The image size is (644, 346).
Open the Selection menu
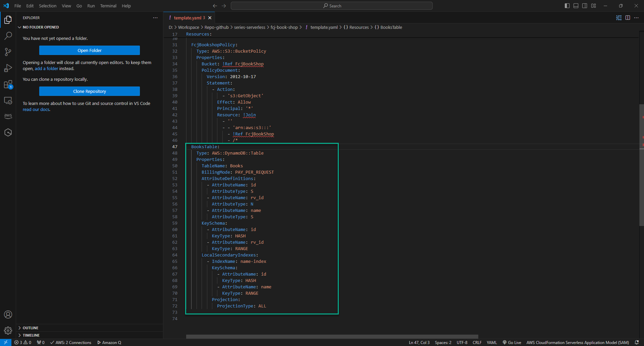pos(48,6)
